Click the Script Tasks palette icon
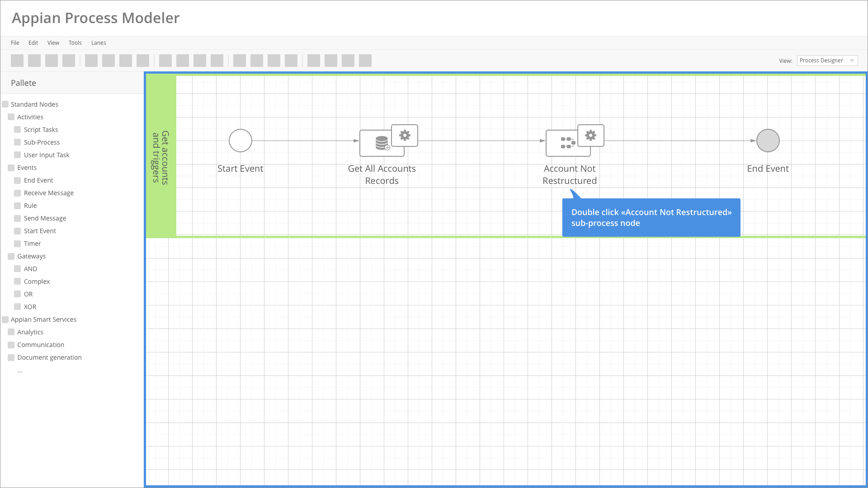This screenshot has width=868, height=488. click(x=18, y=130)
